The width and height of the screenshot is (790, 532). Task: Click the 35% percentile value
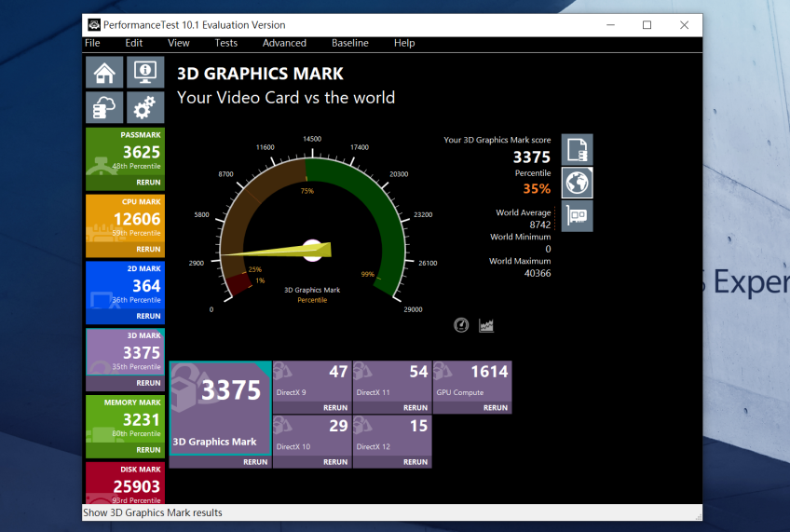point(537,189)
